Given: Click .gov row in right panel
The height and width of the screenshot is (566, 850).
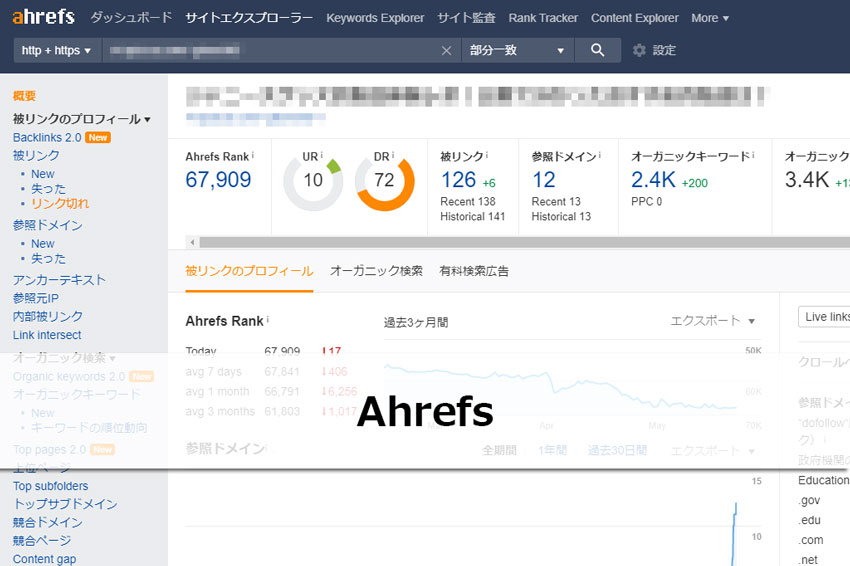Looking at the screenshot, I should 810,500.
